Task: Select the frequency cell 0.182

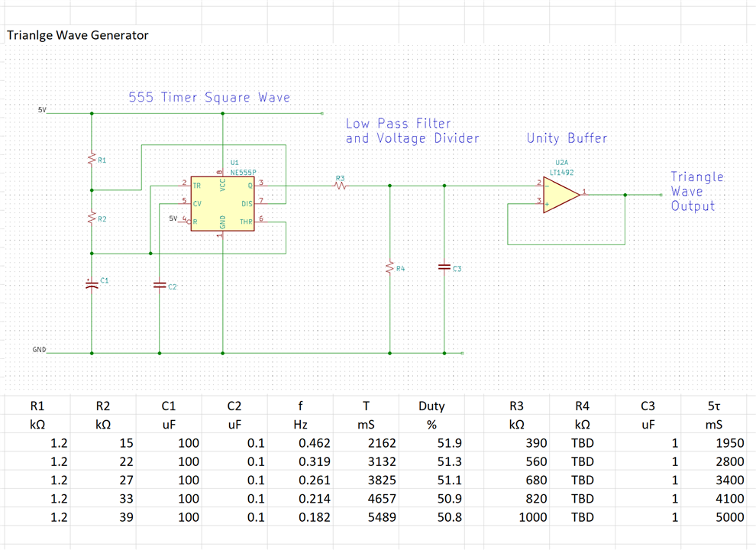Action: (300, 516)
